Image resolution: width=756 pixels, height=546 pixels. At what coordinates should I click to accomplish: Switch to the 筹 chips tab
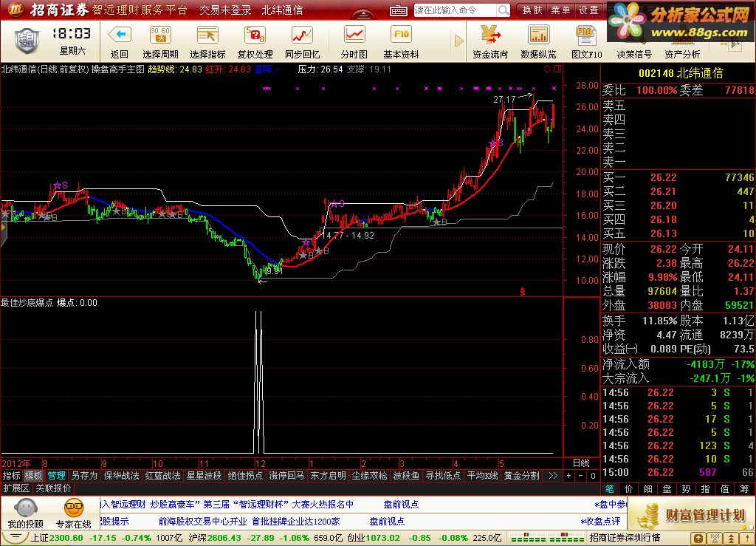pos(744,488)
